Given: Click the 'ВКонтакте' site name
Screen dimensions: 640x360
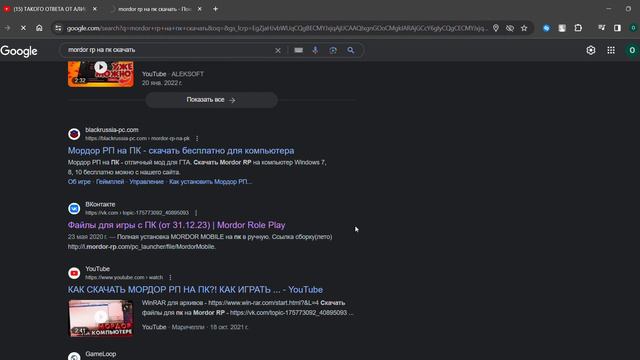Looking at the screenshot, I should (100, 204).
